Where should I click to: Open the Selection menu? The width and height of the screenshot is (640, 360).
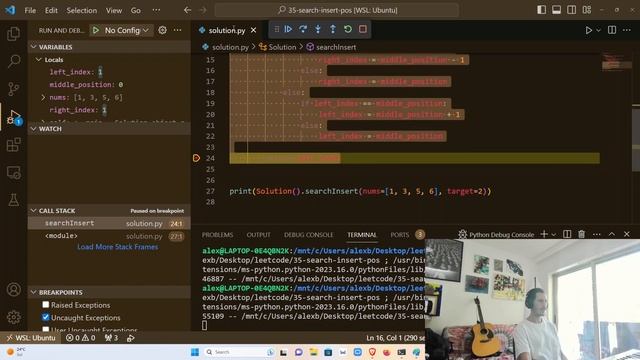82,10
